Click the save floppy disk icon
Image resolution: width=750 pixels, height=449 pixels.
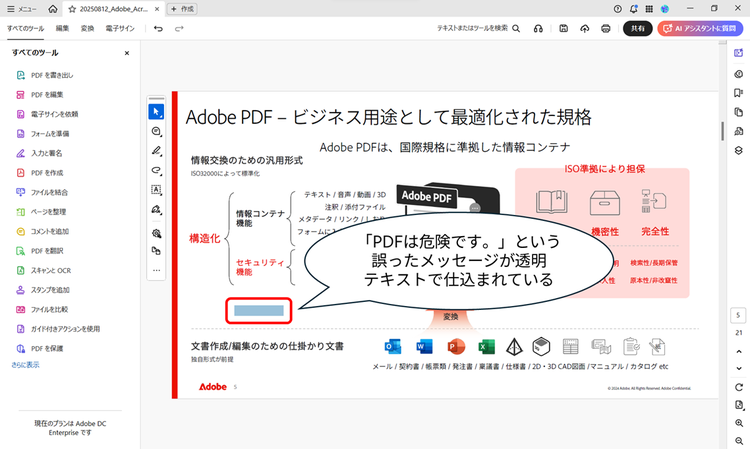pos(563,29)
